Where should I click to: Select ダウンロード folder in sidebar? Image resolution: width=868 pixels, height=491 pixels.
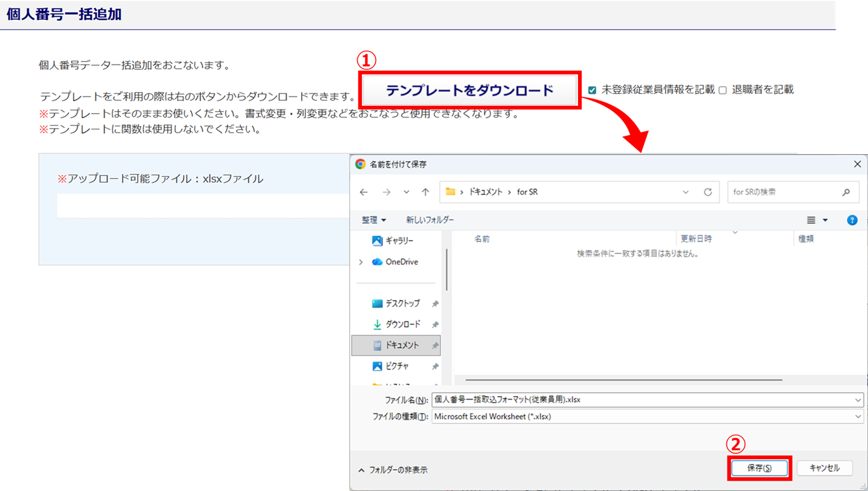[402, 325]
